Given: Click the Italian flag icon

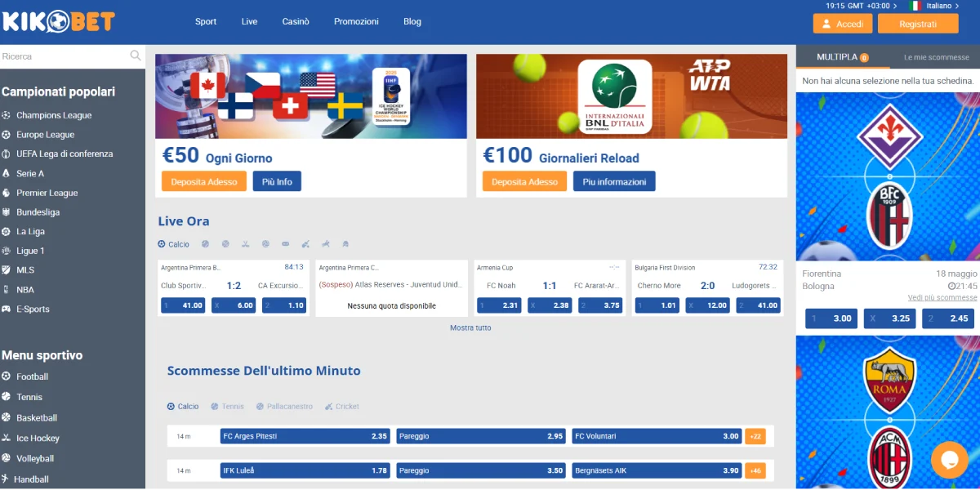Looking at the screenshot, I should [x=915, y=6].
